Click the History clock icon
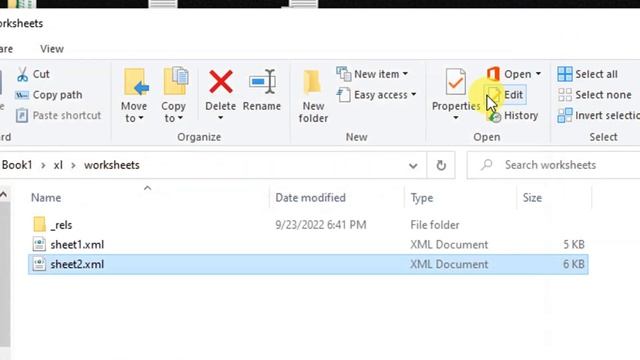This screenshot has width=640, height=360. pyautogui.click(x=495, y=117)
